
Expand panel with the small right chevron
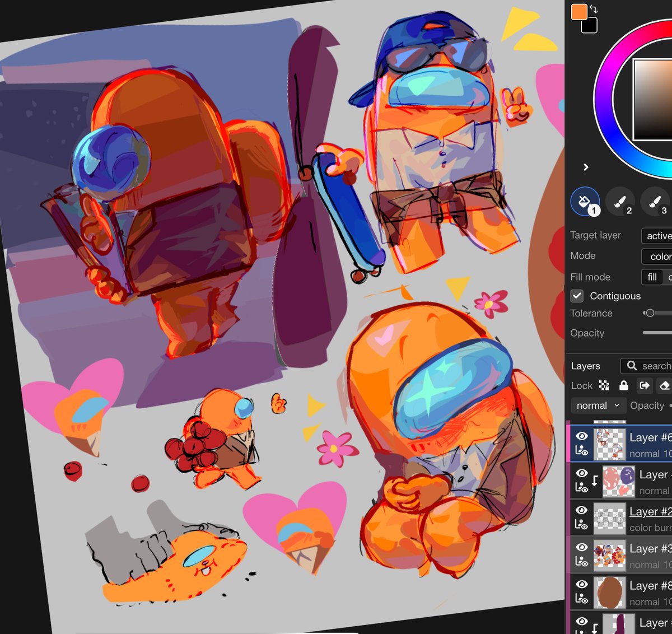tap(586, 167)
